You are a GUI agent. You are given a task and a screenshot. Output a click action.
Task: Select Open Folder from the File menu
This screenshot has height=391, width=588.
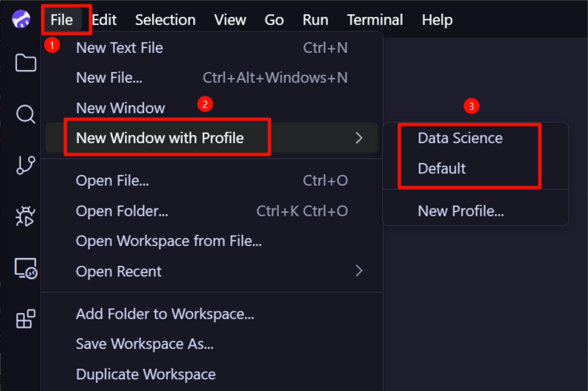coord(122,211)
